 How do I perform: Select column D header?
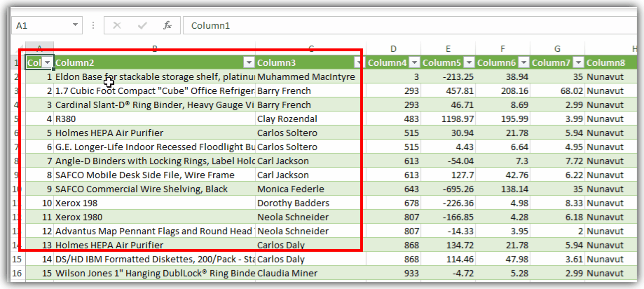click(393, 49)
